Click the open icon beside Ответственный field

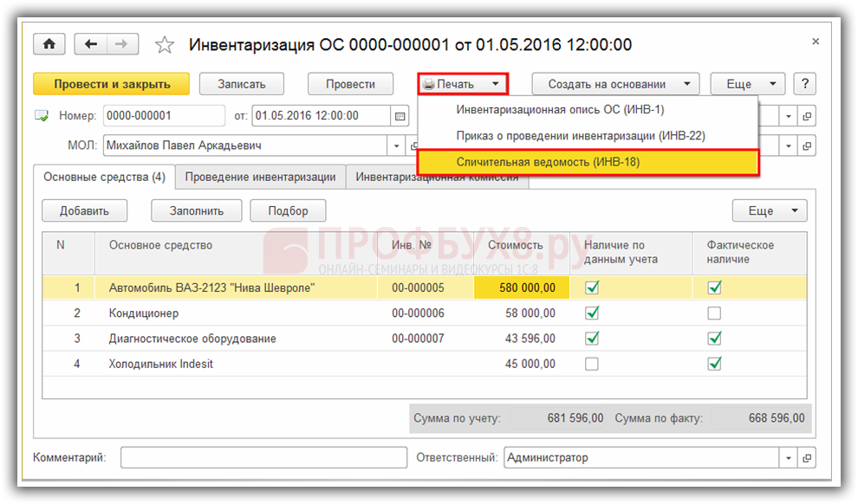[807, 458]
